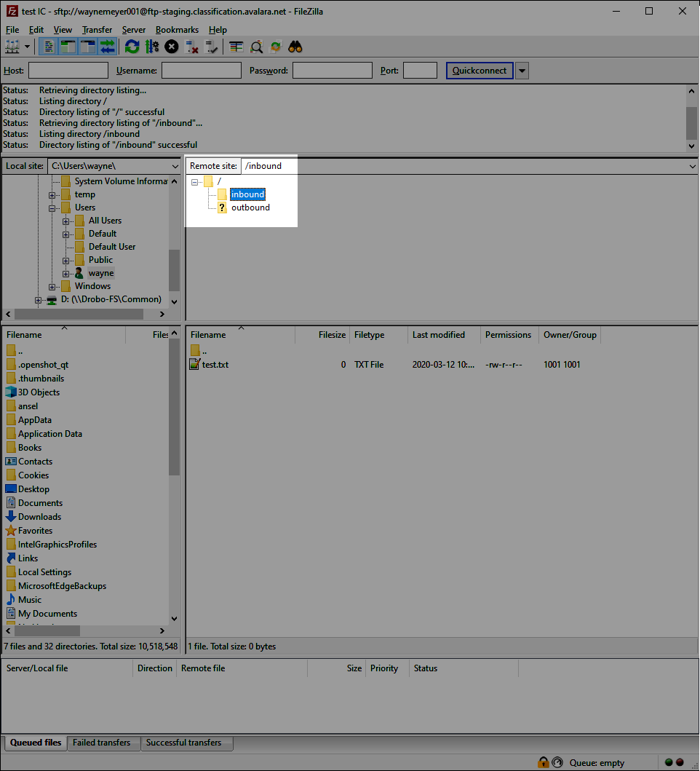
Task: Sort remote files by Permissions column
Action: tap(510, 335)
